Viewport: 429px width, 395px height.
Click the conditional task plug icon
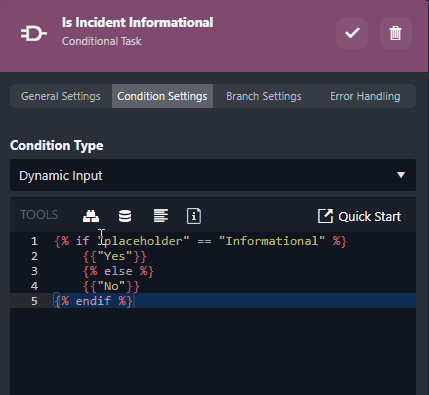[x=34, y=34]
